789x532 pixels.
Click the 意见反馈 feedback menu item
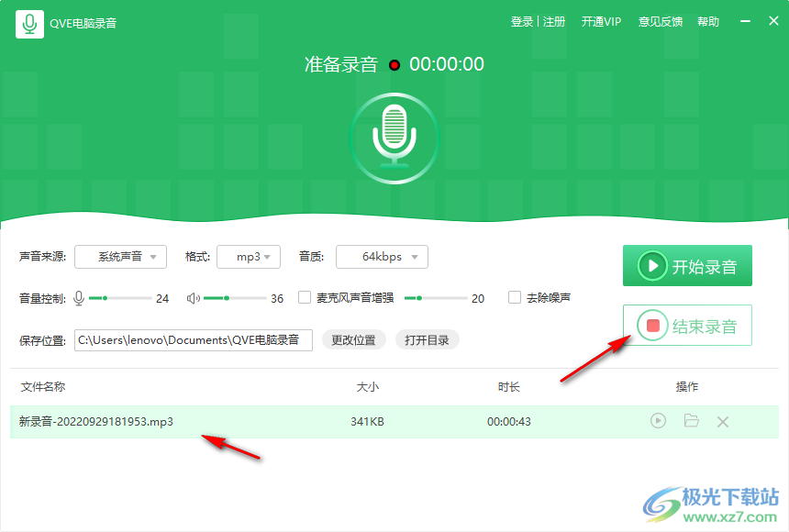click(x=660, y=21)
